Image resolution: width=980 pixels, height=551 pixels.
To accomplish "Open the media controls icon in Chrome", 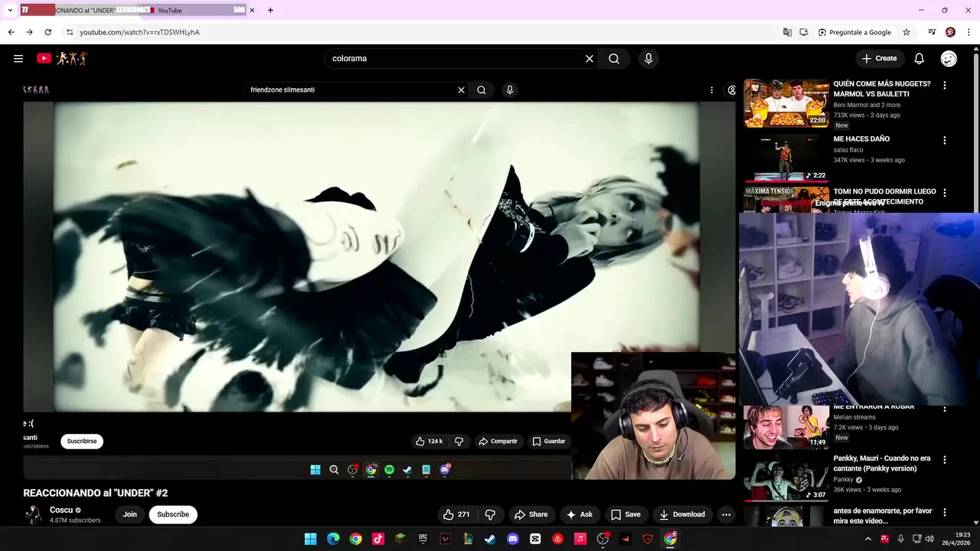I will [x=932, y=32].
